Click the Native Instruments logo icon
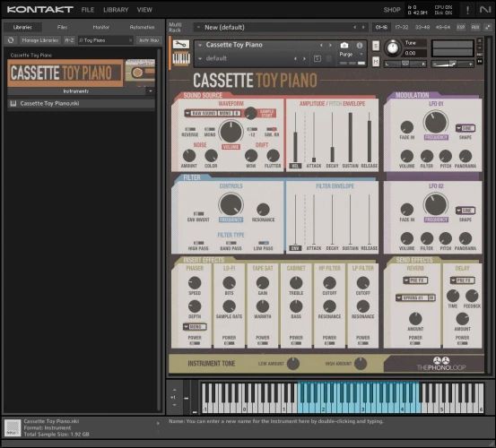The height and width of the screenshot is (448, 496). click(485, 10)
